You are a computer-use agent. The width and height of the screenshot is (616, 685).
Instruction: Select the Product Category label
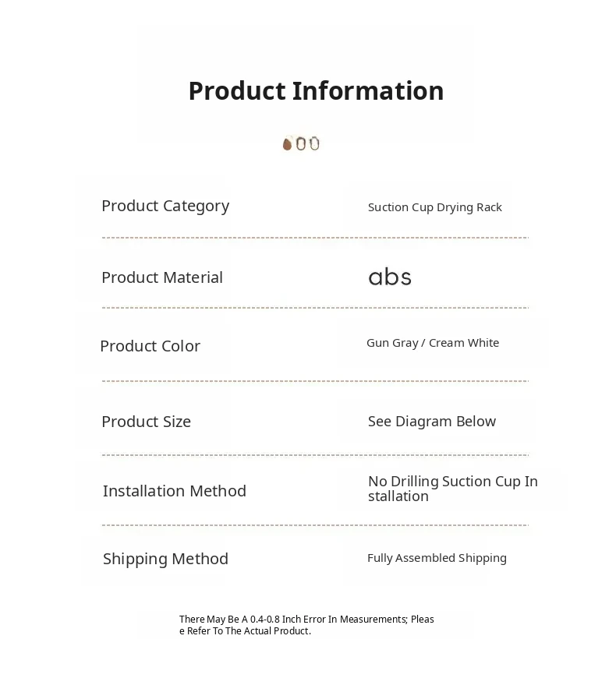click(x=165, y=206)
